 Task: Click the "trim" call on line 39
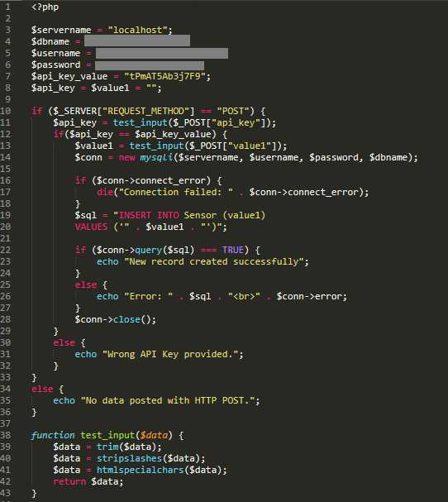point(107,447)
